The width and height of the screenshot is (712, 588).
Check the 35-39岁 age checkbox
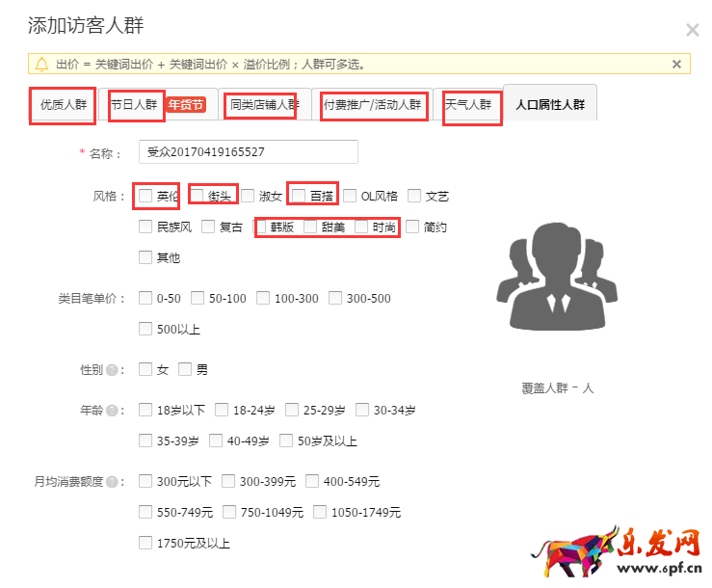tap(145, 441)
